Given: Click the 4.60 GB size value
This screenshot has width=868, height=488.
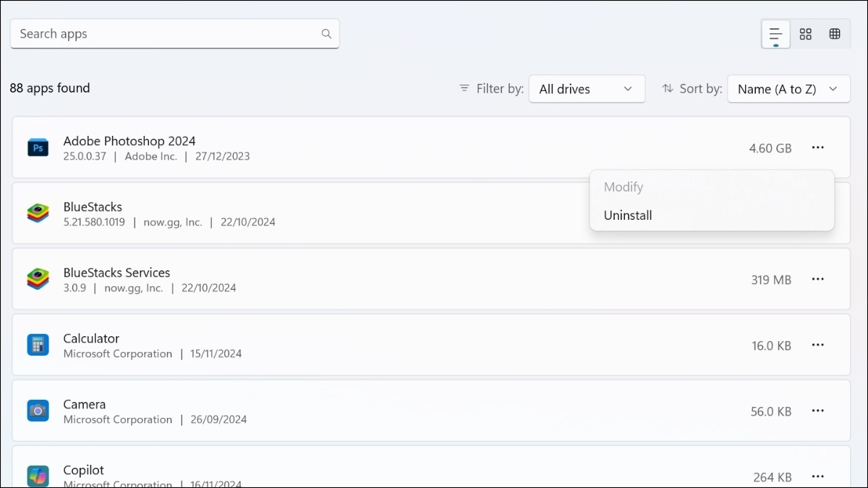Looking at the screenshot, I should pos(770,148).
